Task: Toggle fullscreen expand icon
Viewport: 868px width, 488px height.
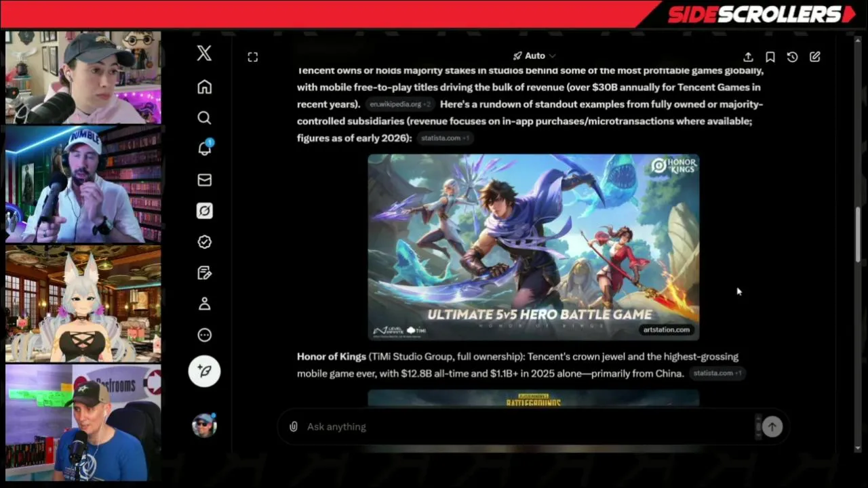Action: click(252, 57)
